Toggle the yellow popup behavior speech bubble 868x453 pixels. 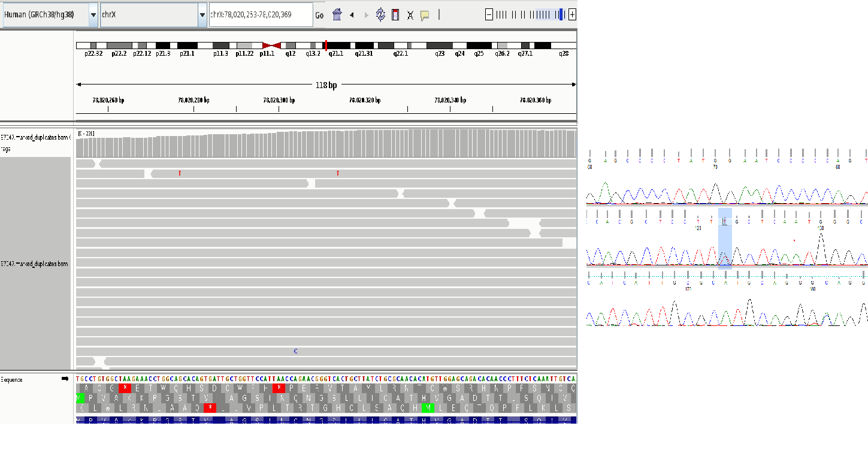pos(425,15)
